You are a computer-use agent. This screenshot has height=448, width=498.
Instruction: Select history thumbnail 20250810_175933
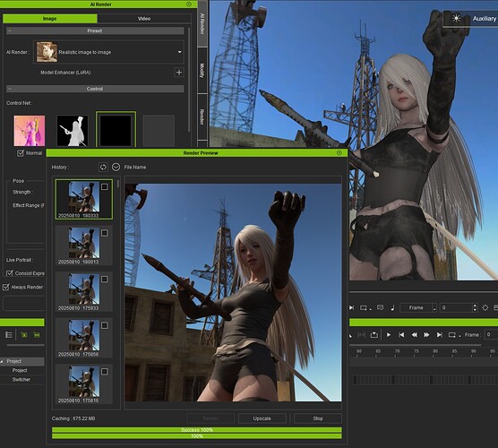click(84, 292)
